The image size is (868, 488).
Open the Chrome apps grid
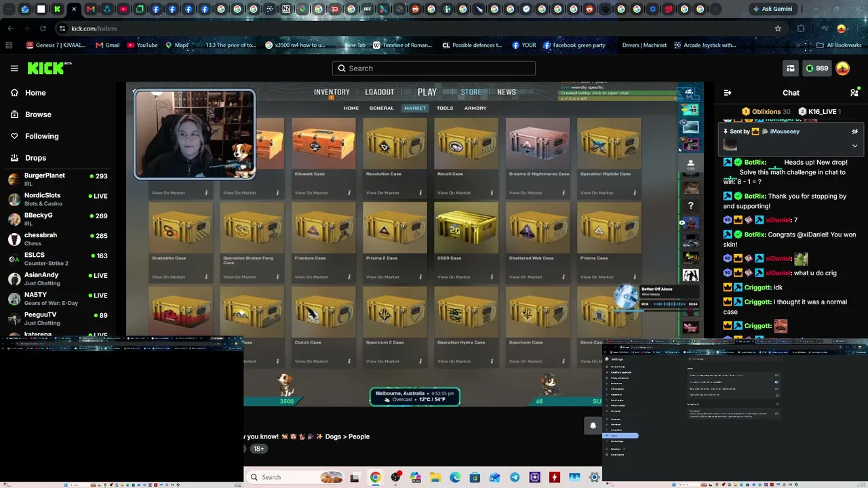[x=9, y=45]
